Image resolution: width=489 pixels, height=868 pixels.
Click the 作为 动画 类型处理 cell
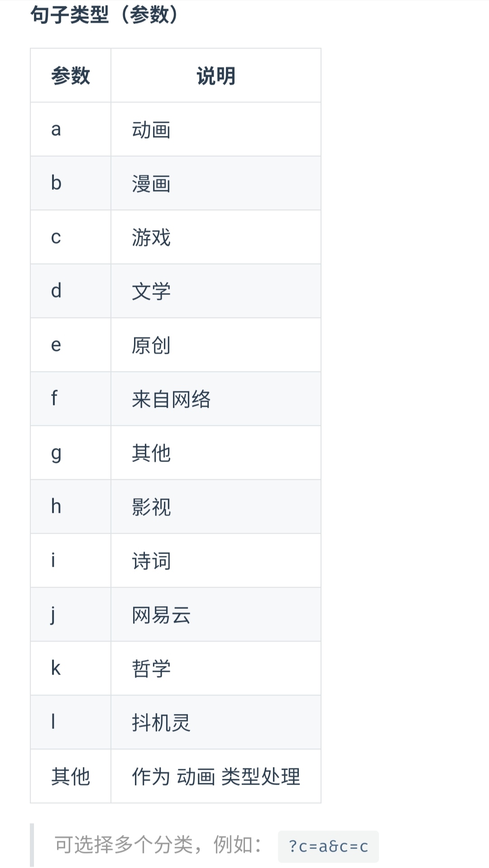tap(216, 776)
